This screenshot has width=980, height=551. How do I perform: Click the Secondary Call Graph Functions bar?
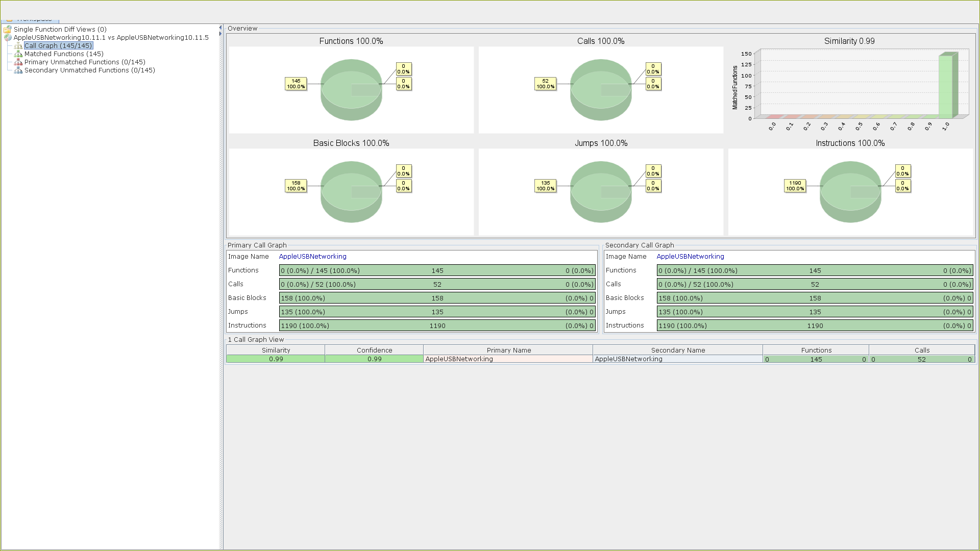(815, 270)
